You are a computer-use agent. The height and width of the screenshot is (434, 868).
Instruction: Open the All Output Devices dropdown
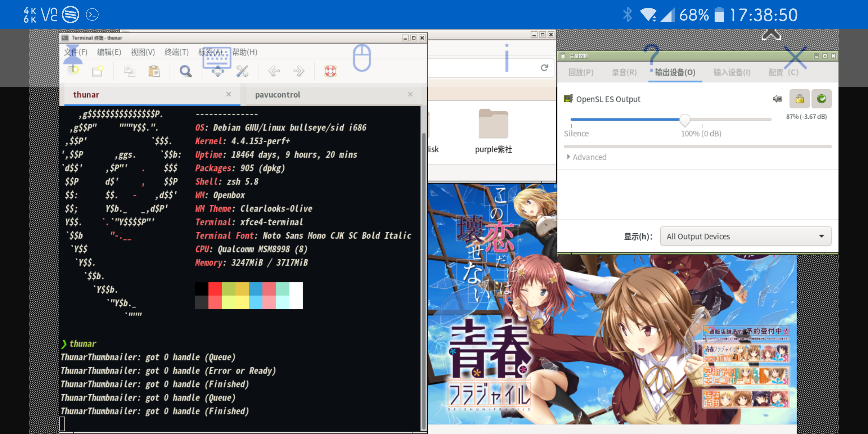pyautogui.click(x=745, y=236)
